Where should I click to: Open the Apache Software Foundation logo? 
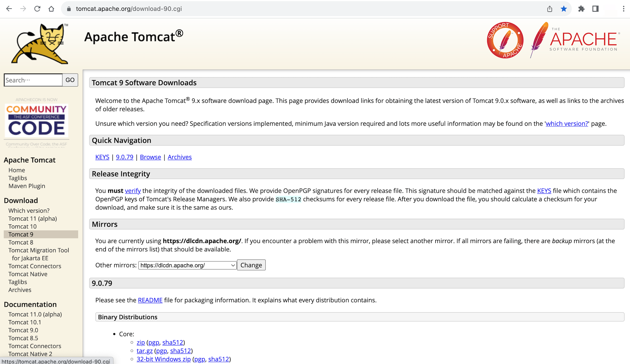pyautogui.click(x=574, y=40)
